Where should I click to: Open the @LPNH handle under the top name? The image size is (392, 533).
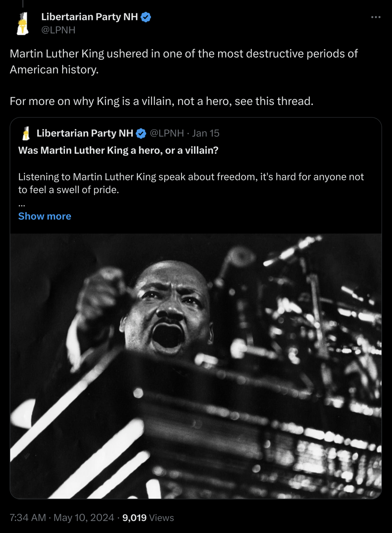58,30
